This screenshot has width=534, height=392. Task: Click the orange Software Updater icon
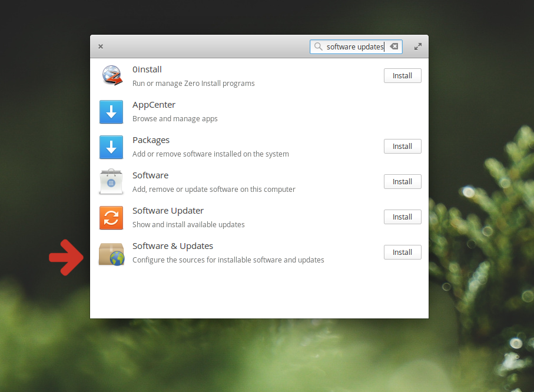point(111,218)
